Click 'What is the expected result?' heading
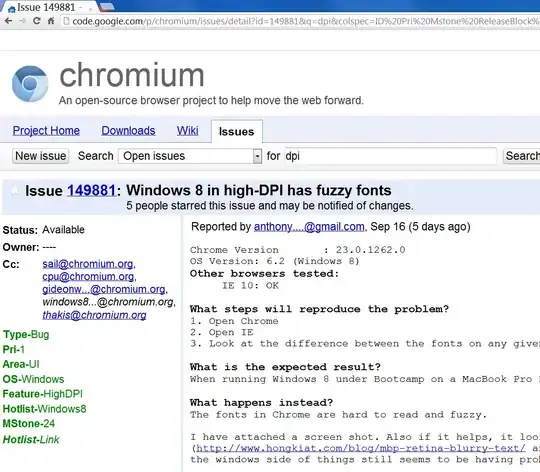The height and width of the screenshot is (472, 540). click(285, 367)
